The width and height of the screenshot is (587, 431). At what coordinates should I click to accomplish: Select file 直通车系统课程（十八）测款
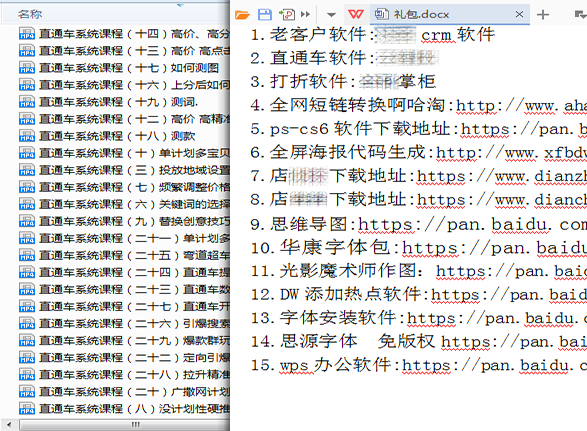107,136
